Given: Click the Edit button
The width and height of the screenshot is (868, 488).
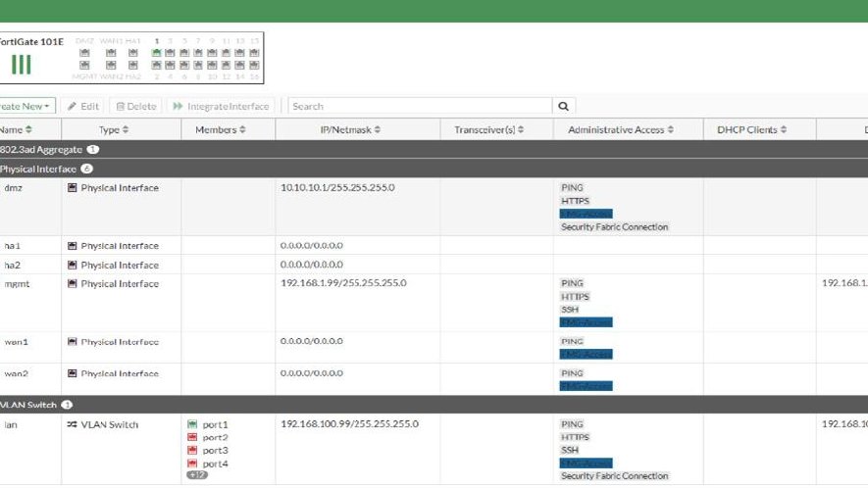Looking at the screenshot, I should (83, 106).
